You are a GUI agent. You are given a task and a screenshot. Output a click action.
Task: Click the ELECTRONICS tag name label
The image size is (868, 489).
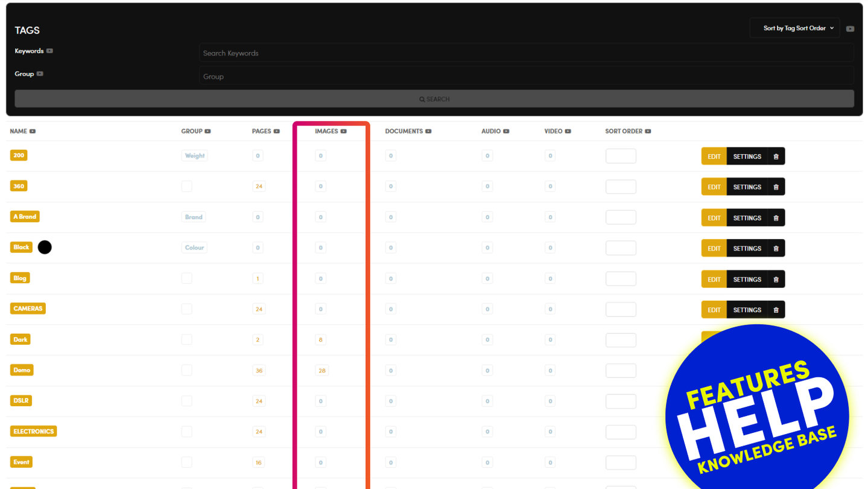pyautogui.click(x=34, y=432)
